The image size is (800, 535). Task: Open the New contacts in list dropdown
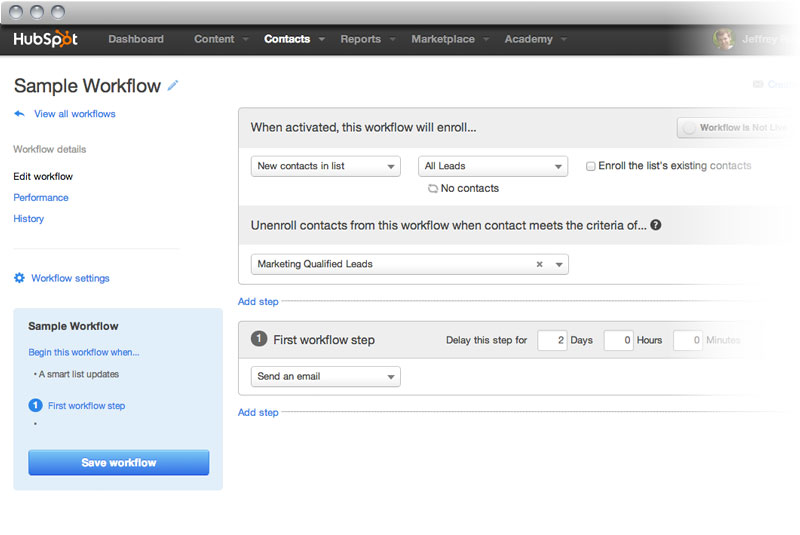326,166
